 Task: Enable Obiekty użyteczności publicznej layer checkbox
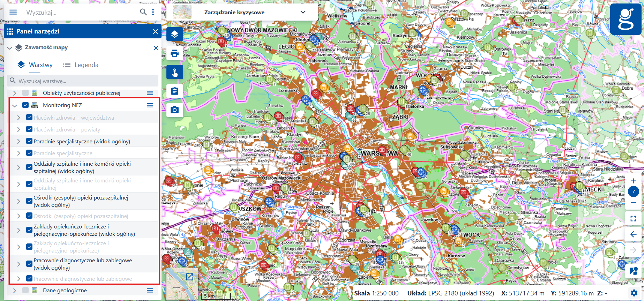click(25, 93)
